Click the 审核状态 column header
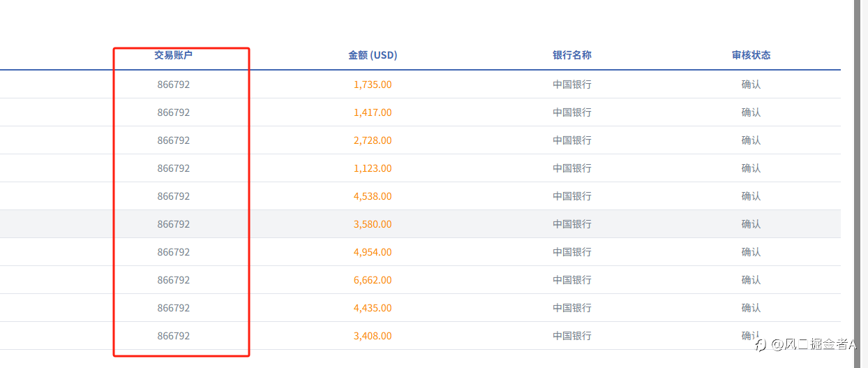 pos(751,55)
